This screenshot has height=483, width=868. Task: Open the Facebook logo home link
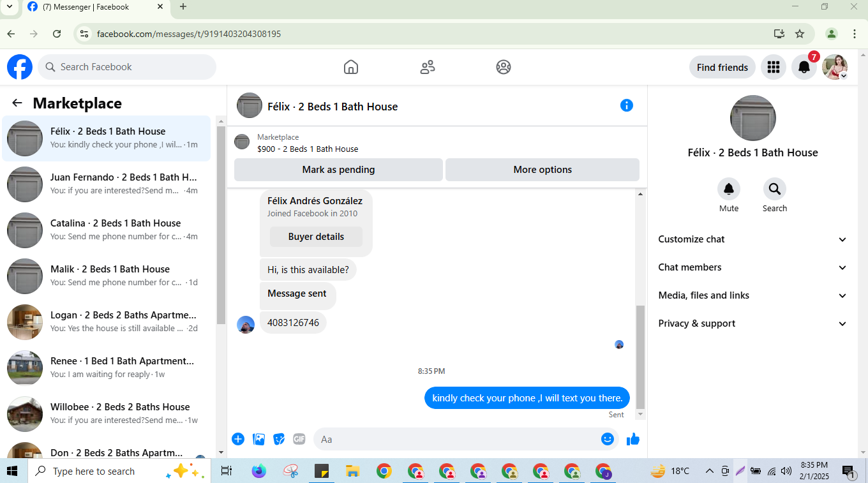tap(20, 67)
